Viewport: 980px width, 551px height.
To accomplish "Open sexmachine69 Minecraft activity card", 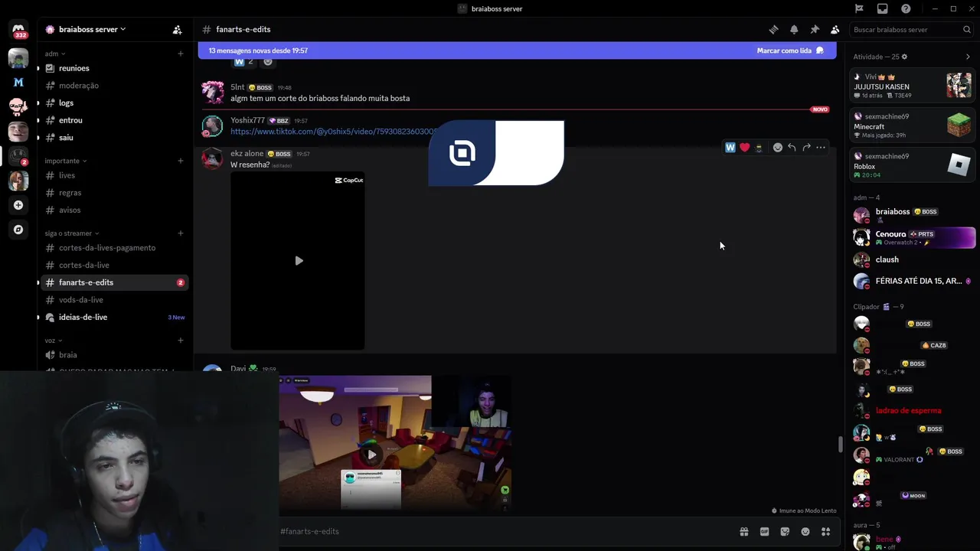I will [x=913, y=126].
